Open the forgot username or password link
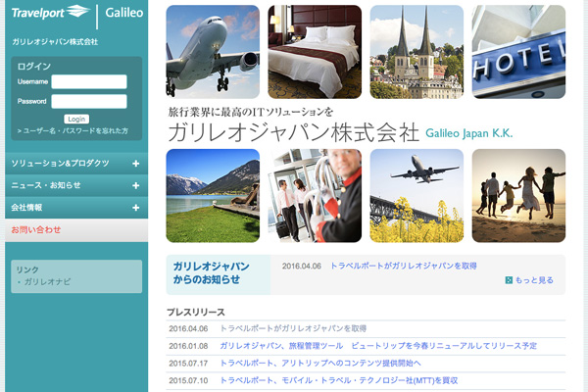The image size is (588, 392). pos(73,131)
